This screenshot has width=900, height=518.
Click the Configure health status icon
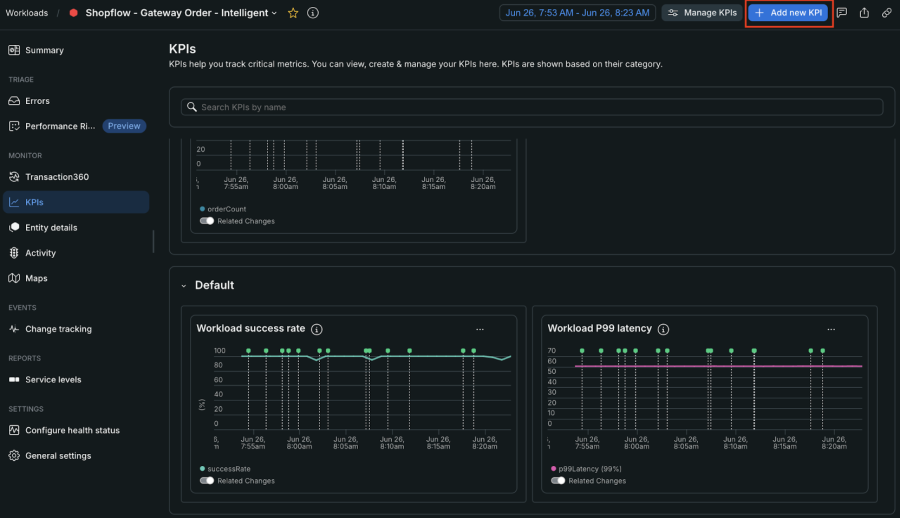click(x=14, y=430)
